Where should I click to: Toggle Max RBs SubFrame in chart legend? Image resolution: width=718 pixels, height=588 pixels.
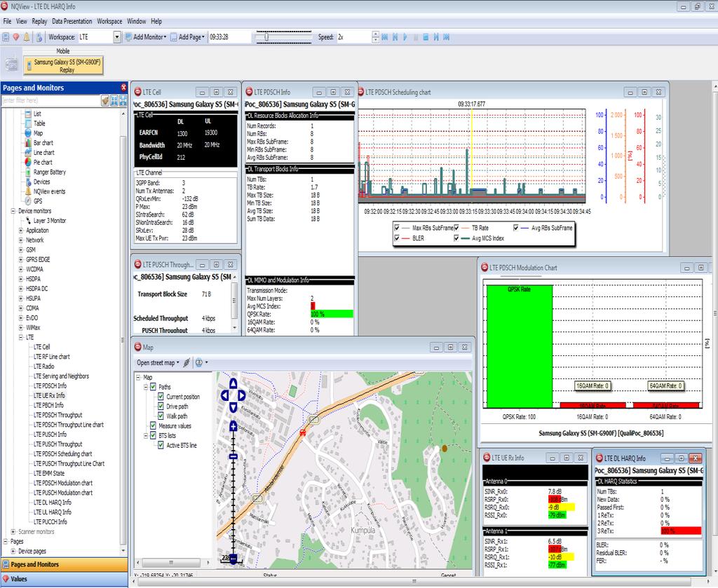(397, 228)
